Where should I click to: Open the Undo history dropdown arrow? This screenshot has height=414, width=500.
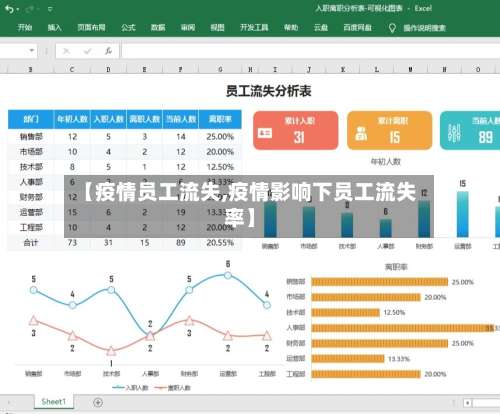click(x=18, y=10)
